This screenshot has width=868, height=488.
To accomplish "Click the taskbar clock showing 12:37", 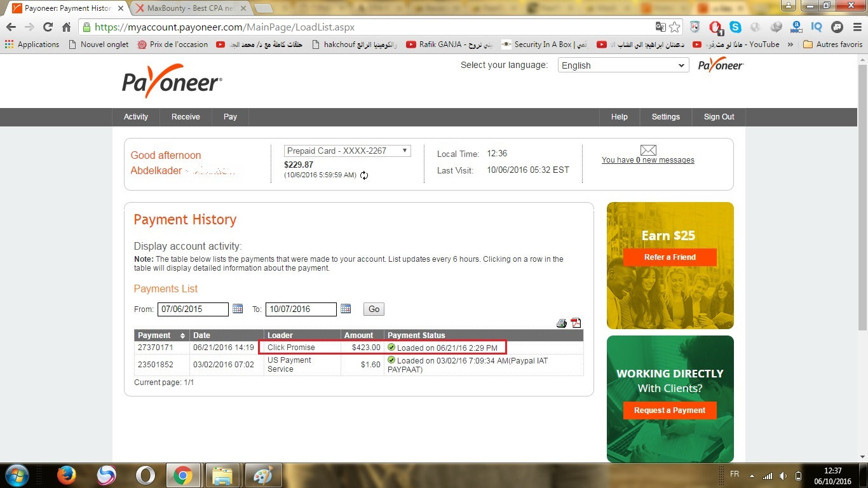I will tap(832, 476).
